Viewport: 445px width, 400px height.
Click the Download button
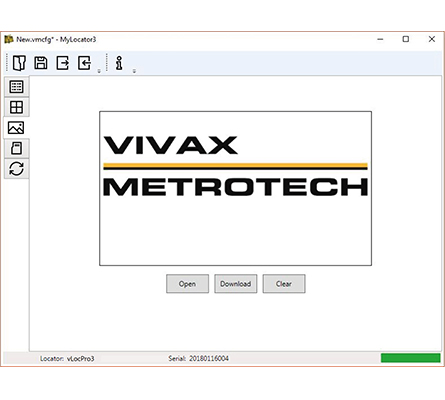pos(236,284)
